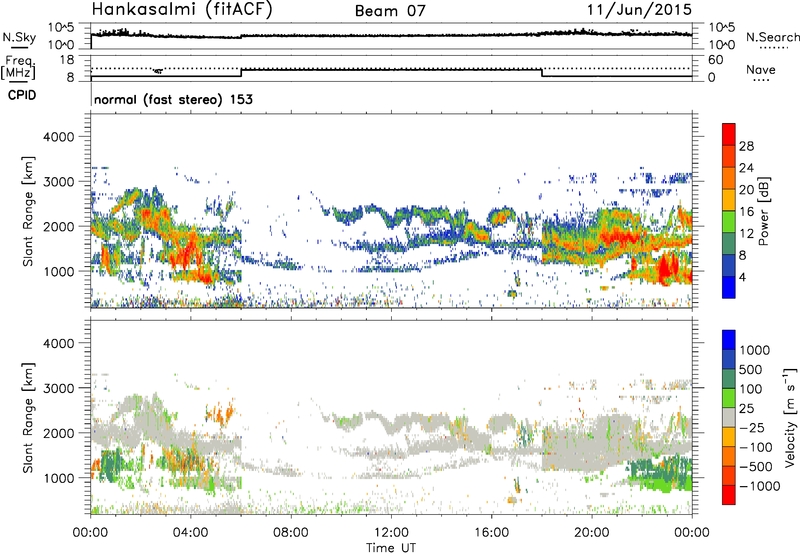
Task: Click the date '11/Jun/2015'
Action: point(639,10)
